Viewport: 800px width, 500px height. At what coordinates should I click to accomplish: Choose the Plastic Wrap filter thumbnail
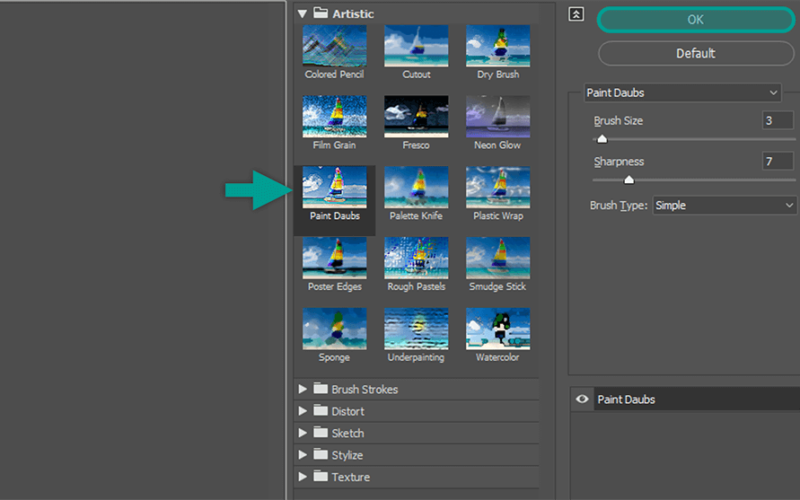(497, 187)
